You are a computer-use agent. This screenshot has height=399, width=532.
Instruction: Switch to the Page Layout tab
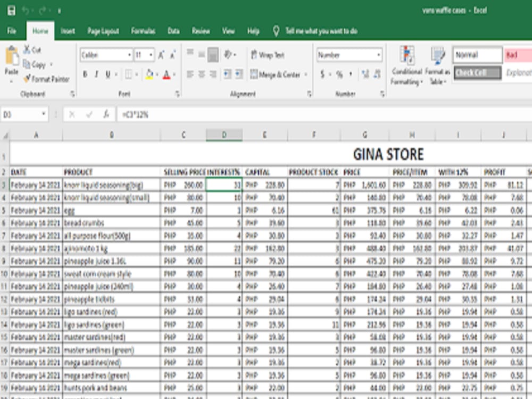(103, 31)
